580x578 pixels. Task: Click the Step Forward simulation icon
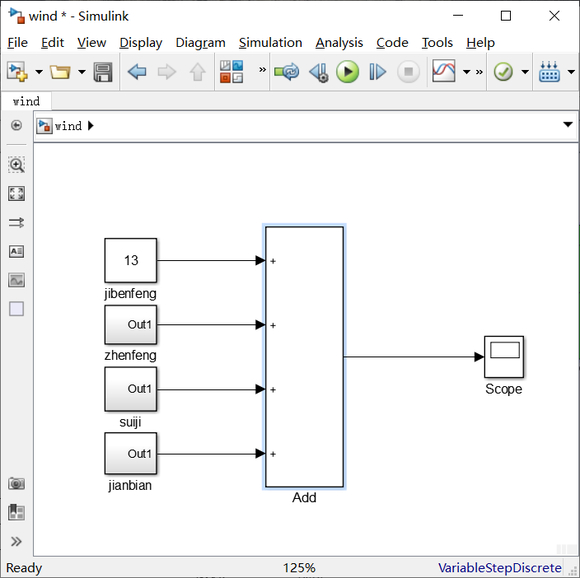pyautogui.click(x=377, y=71)
